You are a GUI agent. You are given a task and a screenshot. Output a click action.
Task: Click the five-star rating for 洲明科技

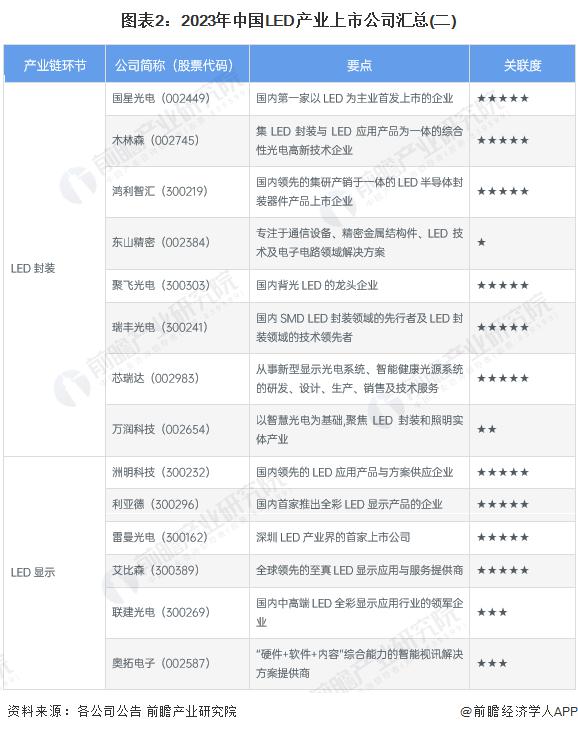click(503, 472)
